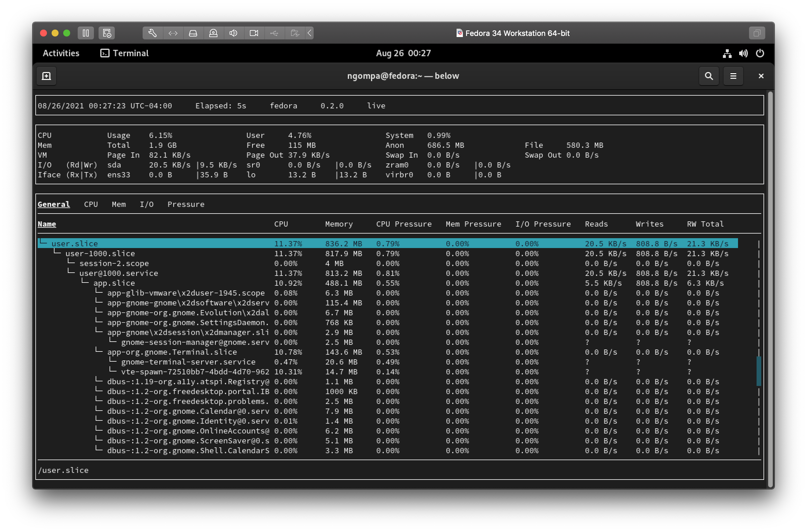The image size is (807, 532).
Task: Click the VM sound device icon
Action: pyautogui.click(x=233, y=33)
